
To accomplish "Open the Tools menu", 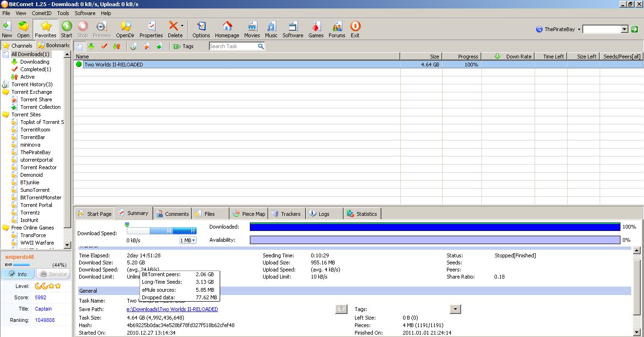I will tap(63, 13).
